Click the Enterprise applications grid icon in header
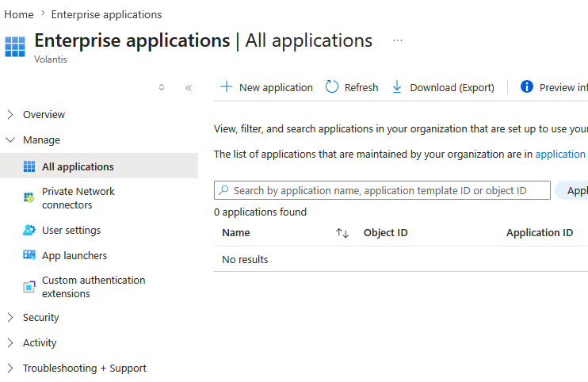 [x=15, y=47]
